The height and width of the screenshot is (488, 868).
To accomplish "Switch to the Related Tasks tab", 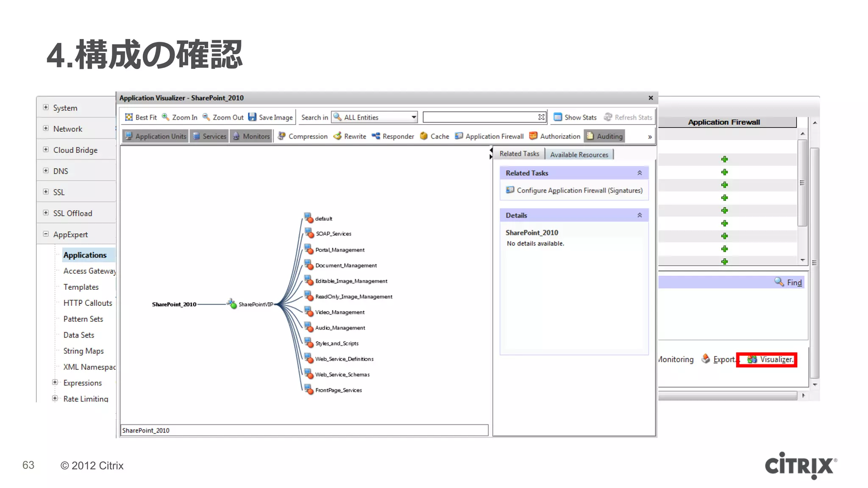I will pyautogui.click(x=519, y=154).
